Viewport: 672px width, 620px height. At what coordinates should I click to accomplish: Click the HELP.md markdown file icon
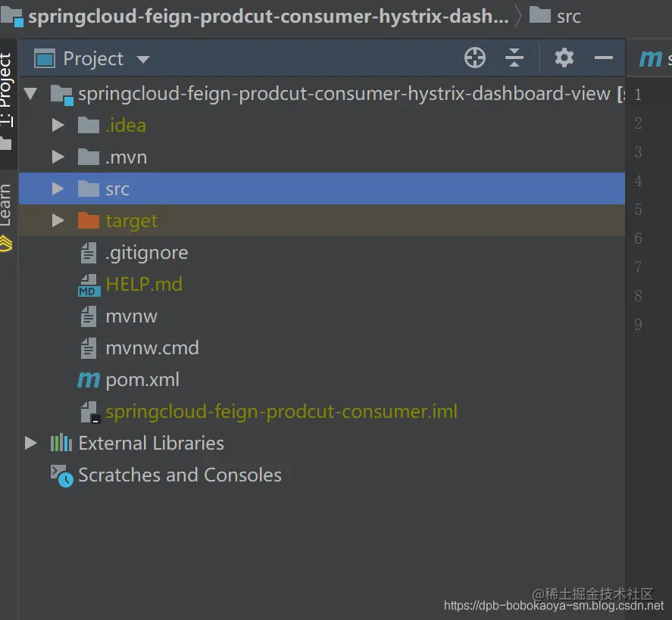click(89, 285)
